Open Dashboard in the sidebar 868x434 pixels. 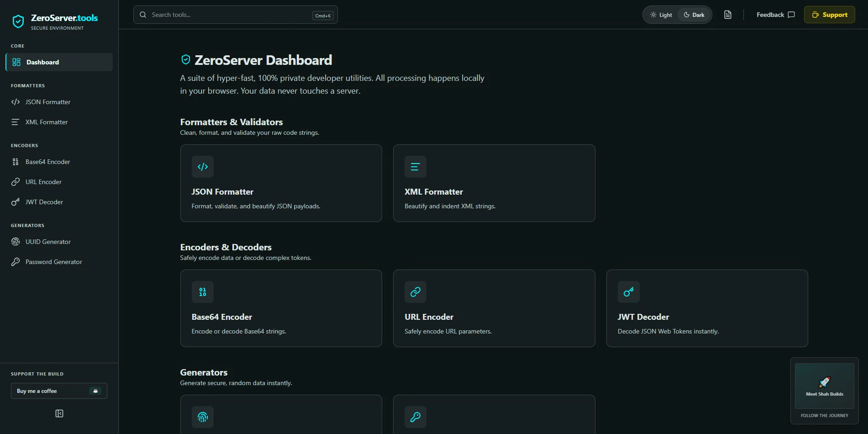coord(59,62)
